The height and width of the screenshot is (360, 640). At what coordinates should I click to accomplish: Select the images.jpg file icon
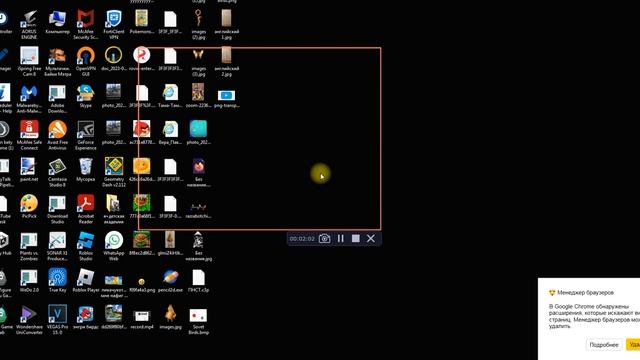[170, 318]
